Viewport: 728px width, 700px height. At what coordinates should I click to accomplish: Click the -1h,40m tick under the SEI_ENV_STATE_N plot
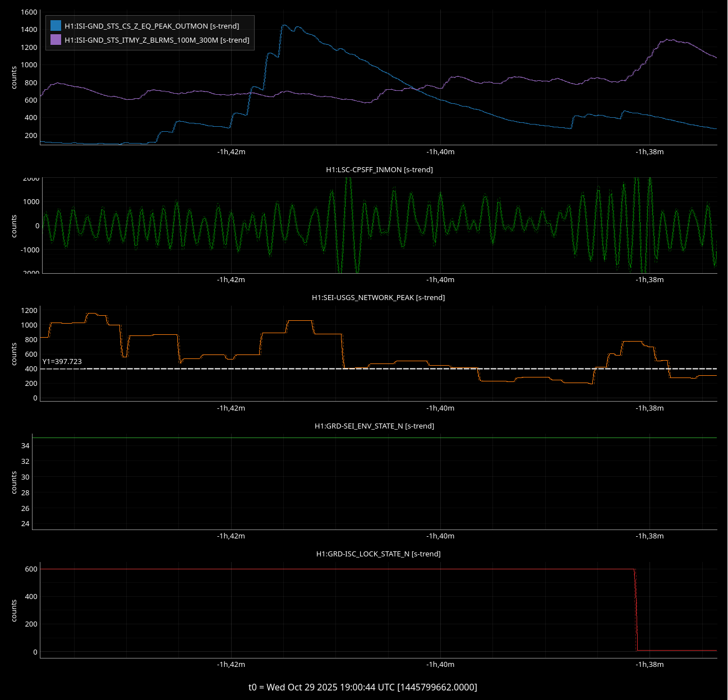pyautogui.click(x=440, y=536)
